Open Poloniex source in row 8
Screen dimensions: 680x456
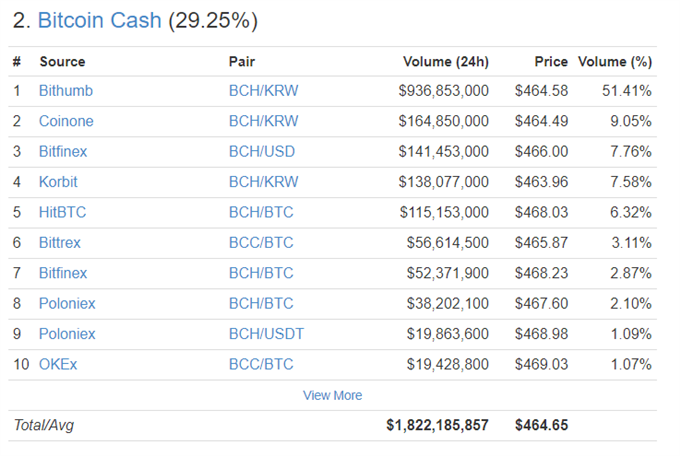click(67, 303)
